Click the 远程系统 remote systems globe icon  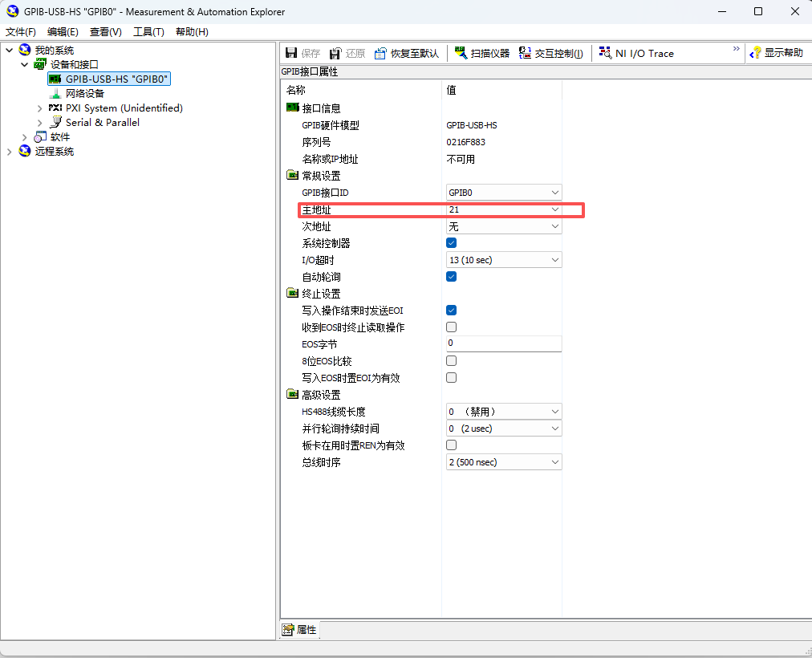[25, 151]
